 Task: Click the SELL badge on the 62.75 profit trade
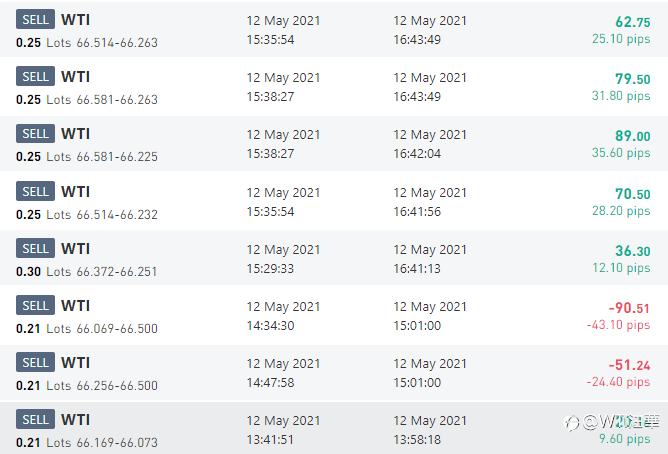pos(35,19)
